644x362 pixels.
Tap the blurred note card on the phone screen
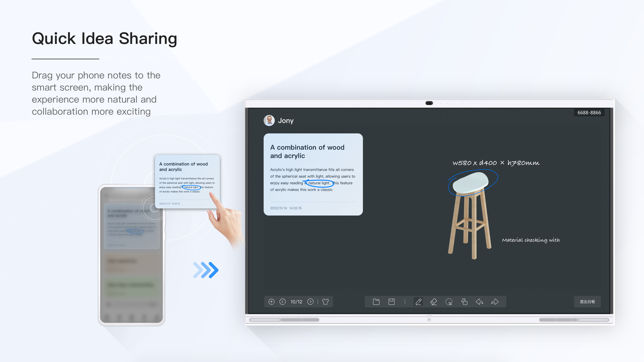(132, 226)
